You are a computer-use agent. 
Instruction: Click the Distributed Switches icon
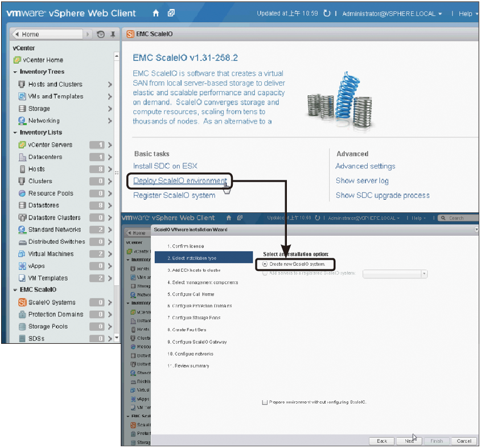click(x=22, y=243)
